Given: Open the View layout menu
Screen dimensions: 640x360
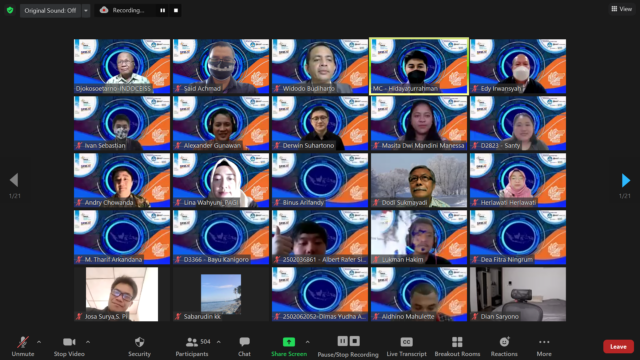Looking at the screenshot, I should click(622, 9).
